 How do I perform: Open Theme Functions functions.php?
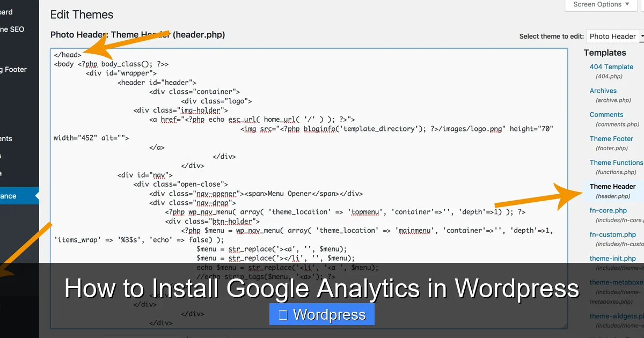pyautogui.click(x=616, y=163)
